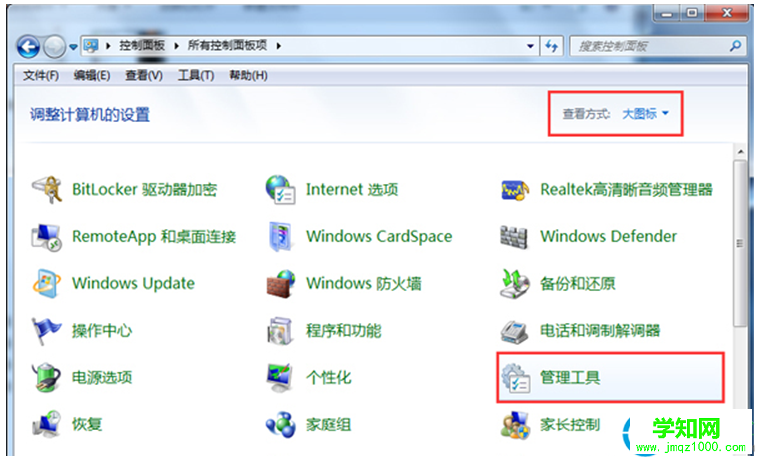
Task: Open the 家庭组 homegroup icon
Action: [280, 425]
